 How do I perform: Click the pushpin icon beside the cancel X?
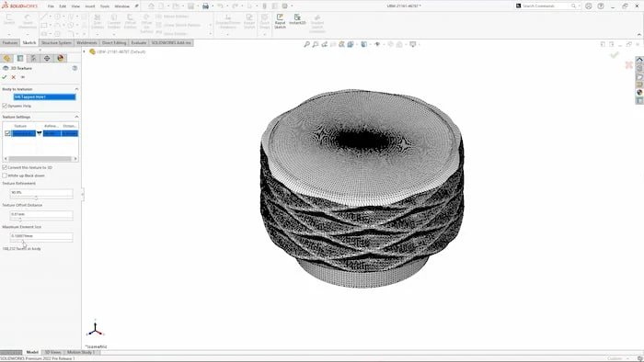(x=23, y=77)
